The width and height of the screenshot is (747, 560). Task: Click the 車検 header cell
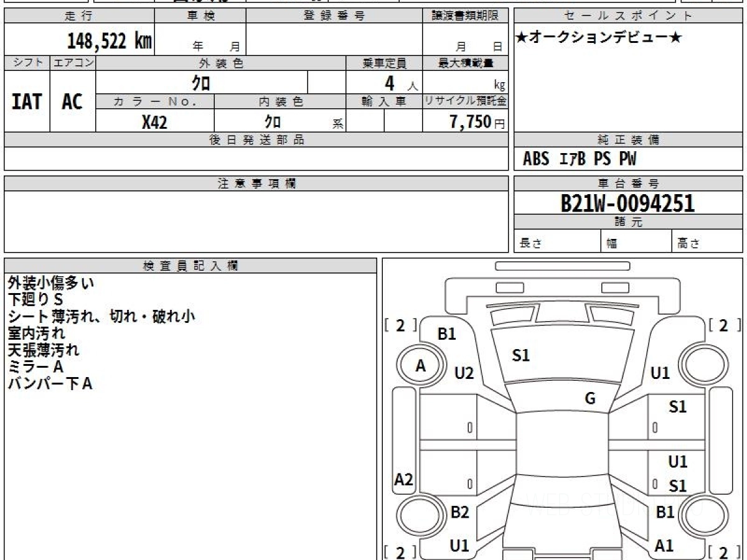click(200, 16)
